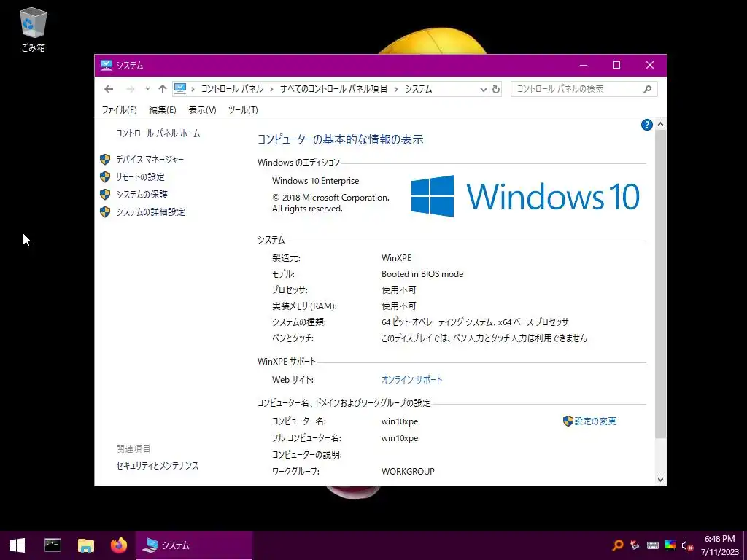Click shield icon beside システムの詳細設定
The image size is (747, 560).
click(105, 212)
